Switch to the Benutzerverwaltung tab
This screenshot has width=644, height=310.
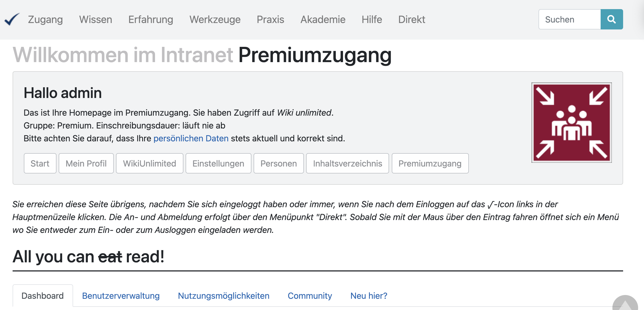pyautogui.click(x=120, y=296)
